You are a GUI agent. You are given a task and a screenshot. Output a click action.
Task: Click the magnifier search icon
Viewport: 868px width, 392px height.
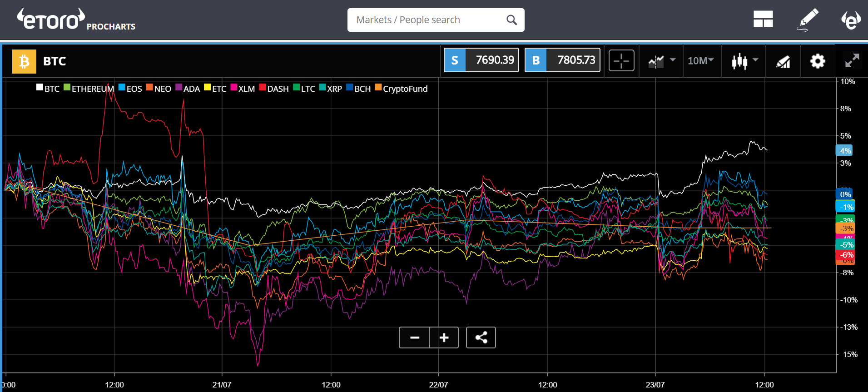point(511,20)
